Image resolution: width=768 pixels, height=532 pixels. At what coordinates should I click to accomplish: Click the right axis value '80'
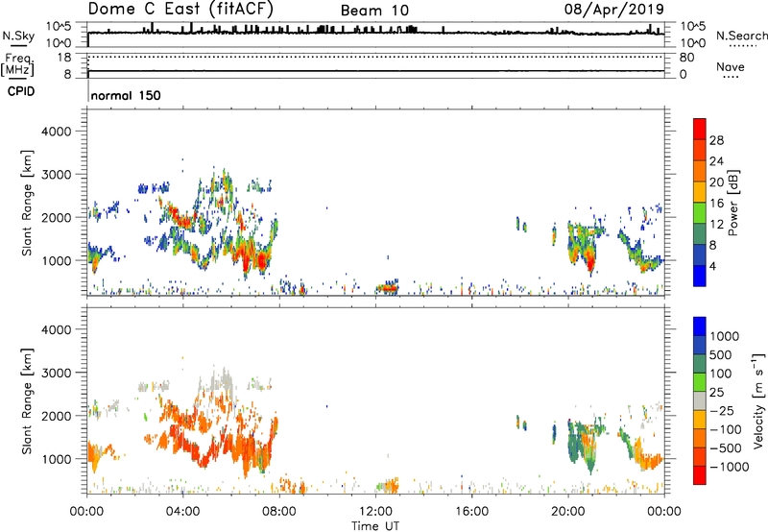click(x=686, y=58)
